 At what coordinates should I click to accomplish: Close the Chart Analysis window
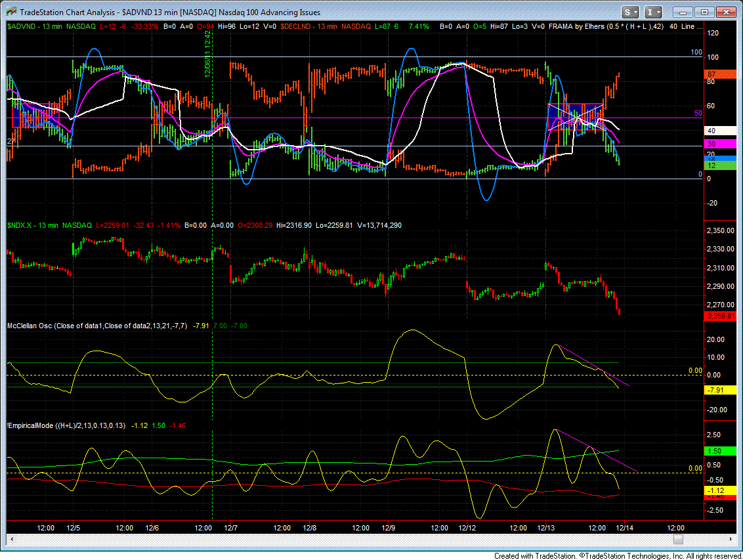click(x=725, y=12)
